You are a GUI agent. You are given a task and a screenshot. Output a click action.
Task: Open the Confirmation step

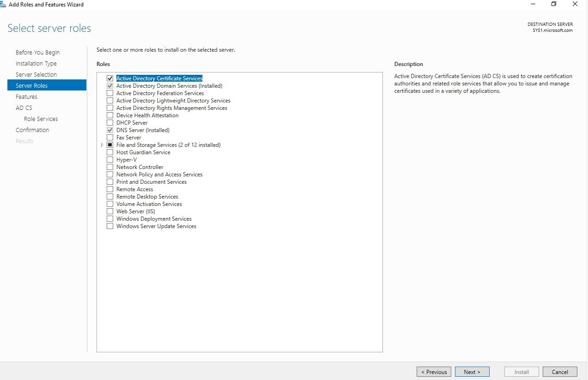[32, 130]
